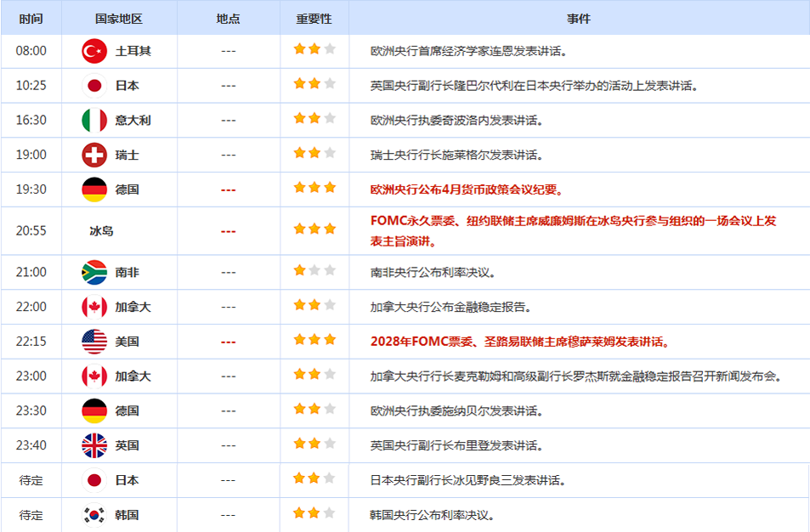The width and height of the screenshot is (810, 532).
Task: Open event 加拿大央行公布金融稳定报告
Action: tap(451, 307)
